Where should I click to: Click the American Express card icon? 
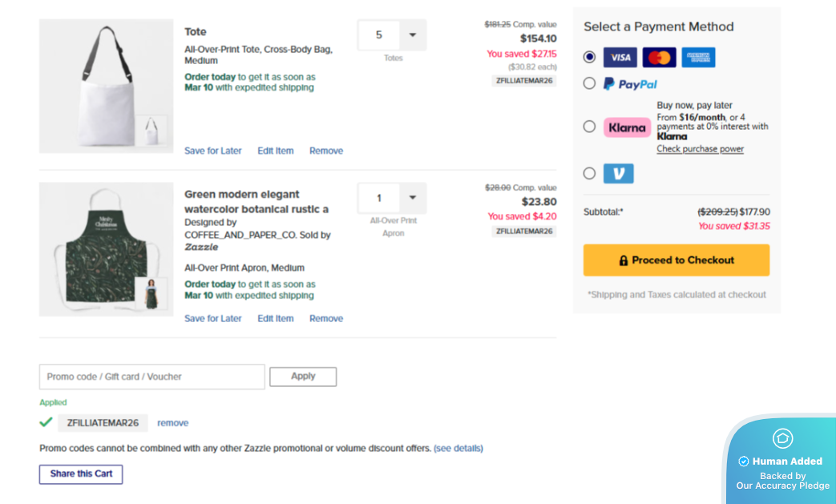pyautogui.click(x=698, y=58)
